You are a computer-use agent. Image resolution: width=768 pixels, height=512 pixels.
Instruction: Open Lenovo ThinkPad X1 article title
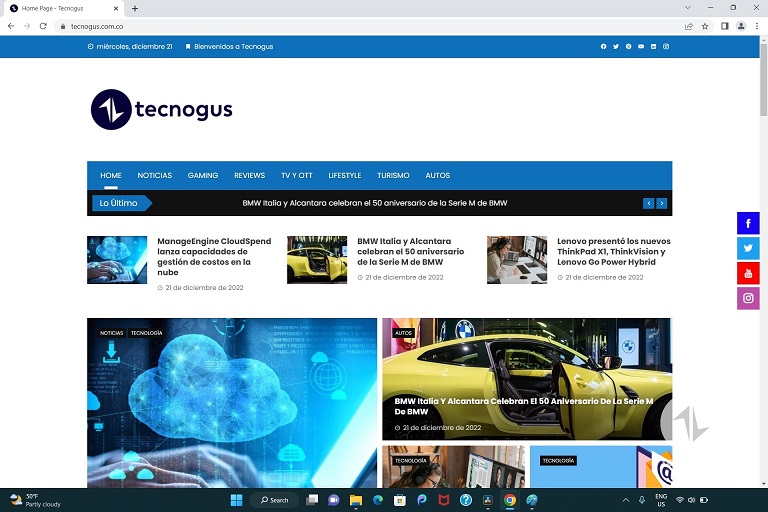tap(614, 251)
